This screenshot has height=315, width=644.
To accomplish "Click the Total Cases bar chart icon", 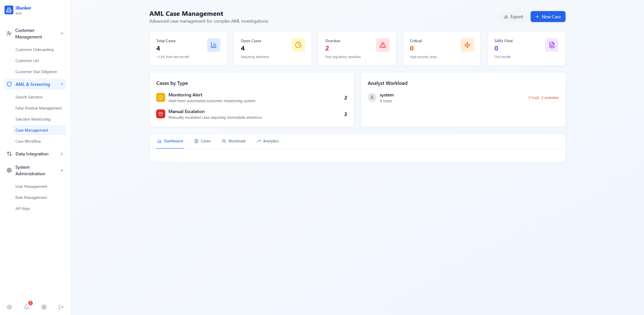I will (213, 45).
